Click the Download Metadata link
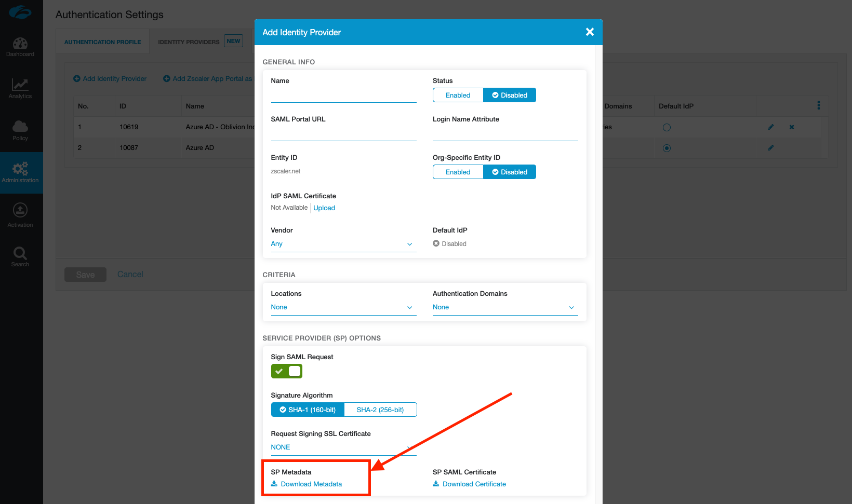 (311, 484)
